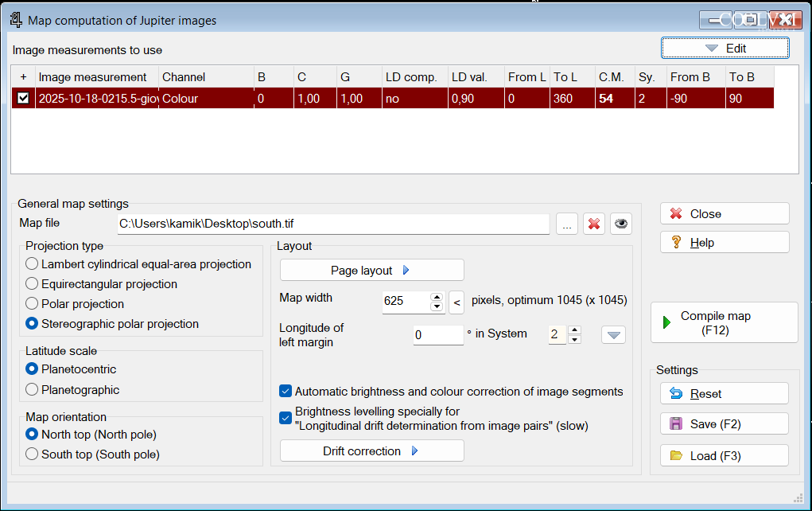
Task: Click the browse map file ellipsis button
Action: (x=566, y=224)
